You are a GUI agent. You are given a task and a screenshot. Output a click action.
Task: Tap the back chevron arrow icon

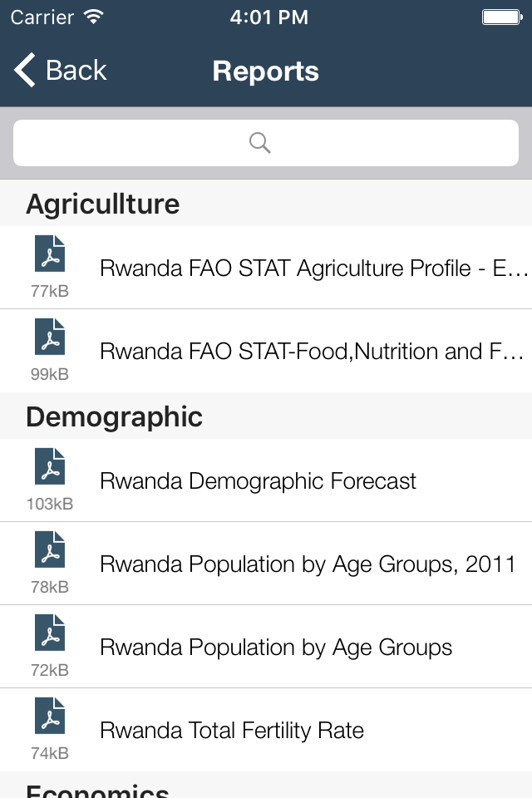pos(25,71)
